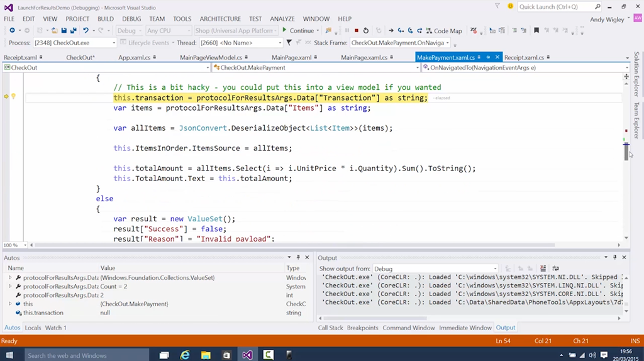Click the Navigate Backward toolbar icon
Viewport: 644px width, 361px height.
(13, 30)
